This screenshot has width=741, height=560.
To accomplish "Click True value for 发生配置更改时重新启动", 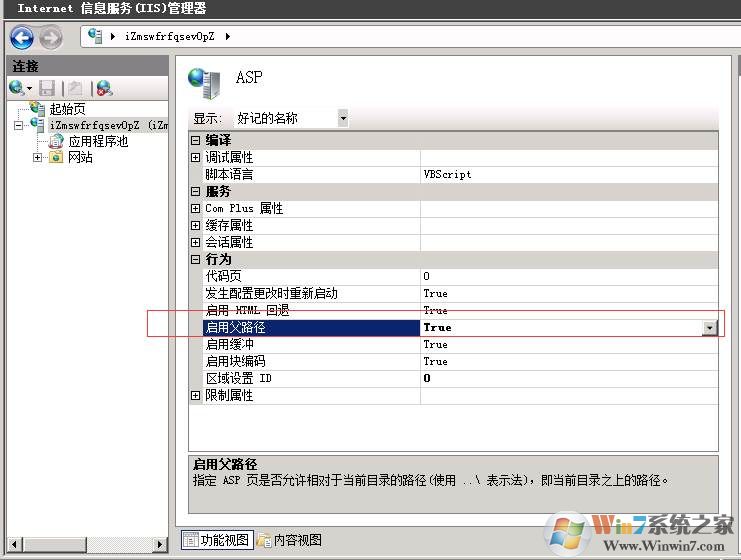I will (x=569, y=293).
